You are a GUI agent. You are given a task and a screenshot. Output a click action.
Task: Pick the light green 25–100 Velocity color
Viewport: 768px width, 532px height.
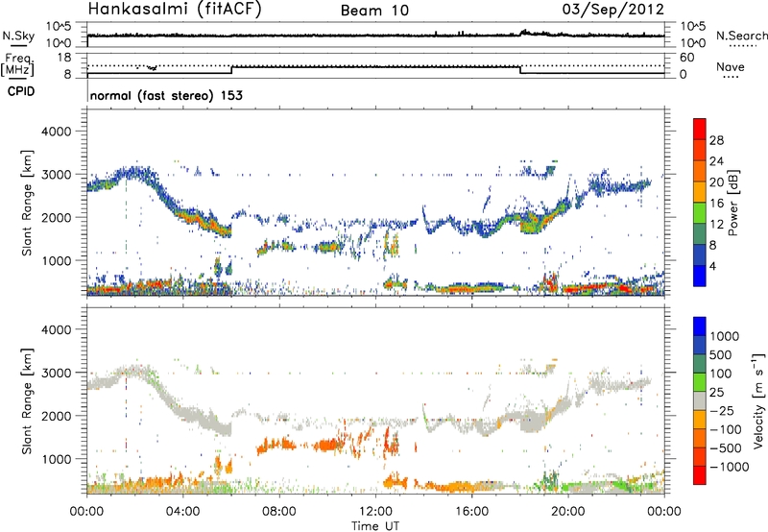pos(700,382)
